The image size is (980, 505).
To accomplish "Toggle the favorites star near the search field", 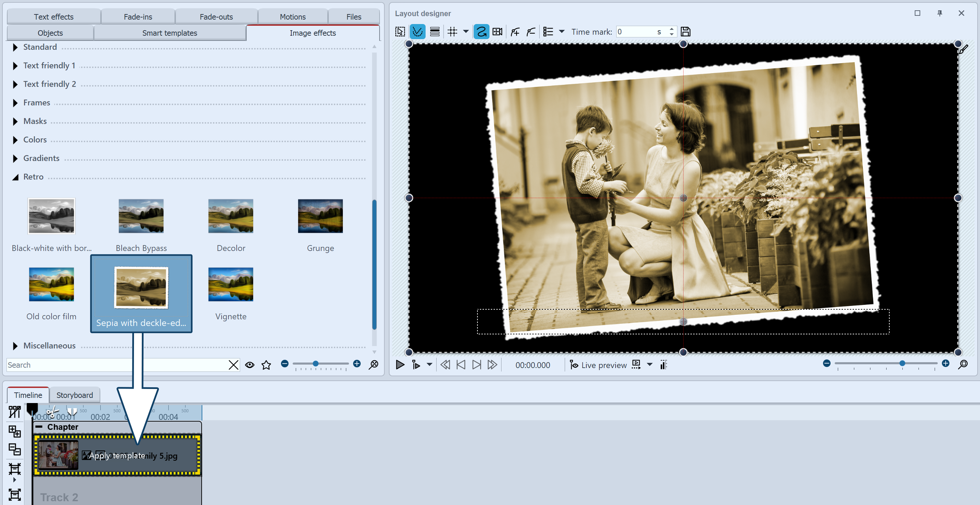I will 266,365.
